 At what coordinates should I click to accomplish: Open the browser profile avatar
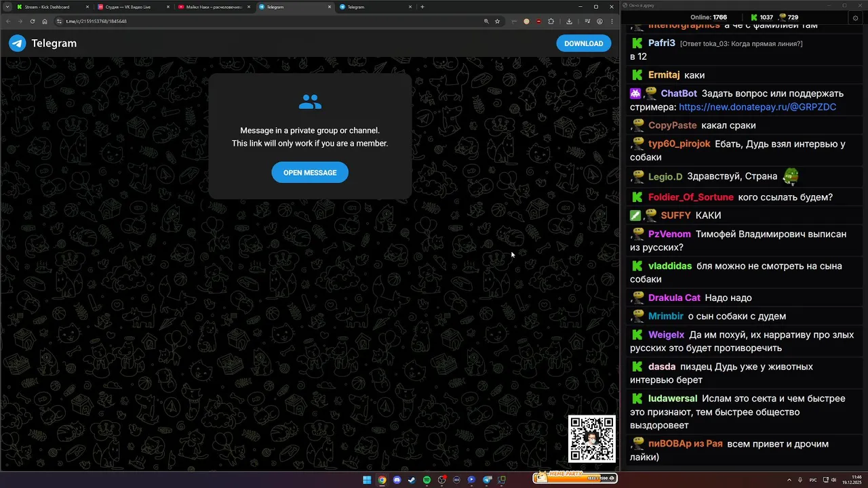point(599,21)
